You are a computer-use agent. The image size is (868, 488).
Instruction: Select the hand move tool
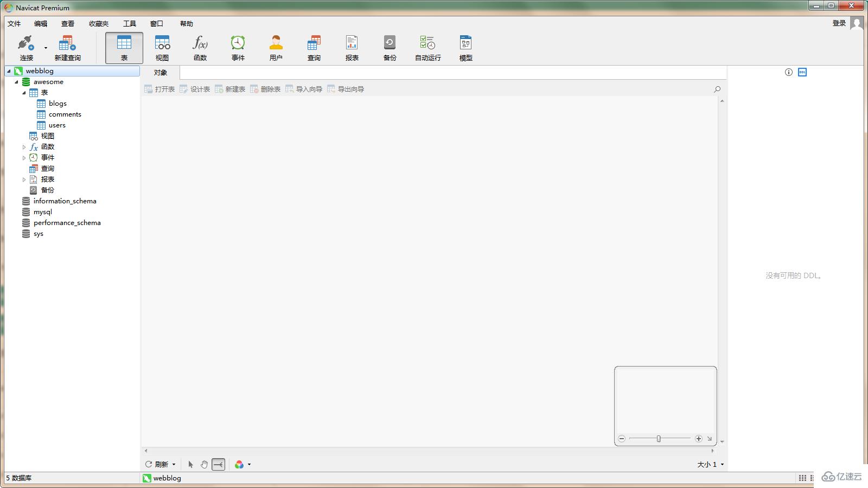click(x=204, y=464)
